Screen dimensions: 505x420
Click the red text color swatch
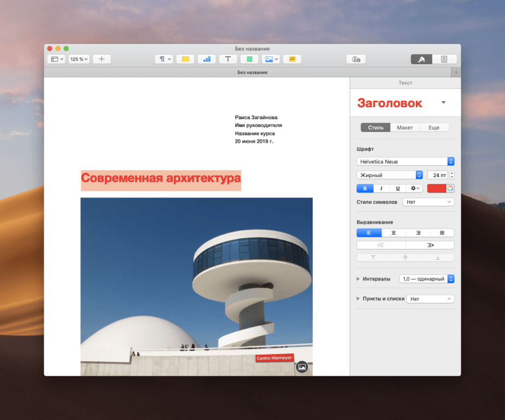(x=436, y=189)
